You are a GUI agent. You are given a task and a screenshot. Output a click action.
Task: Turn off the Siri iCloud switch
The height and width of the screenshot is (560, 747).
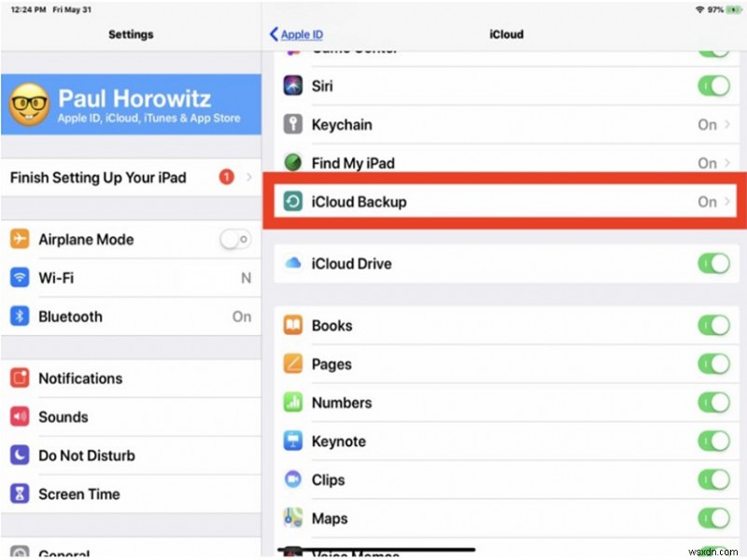pos(713,86)
